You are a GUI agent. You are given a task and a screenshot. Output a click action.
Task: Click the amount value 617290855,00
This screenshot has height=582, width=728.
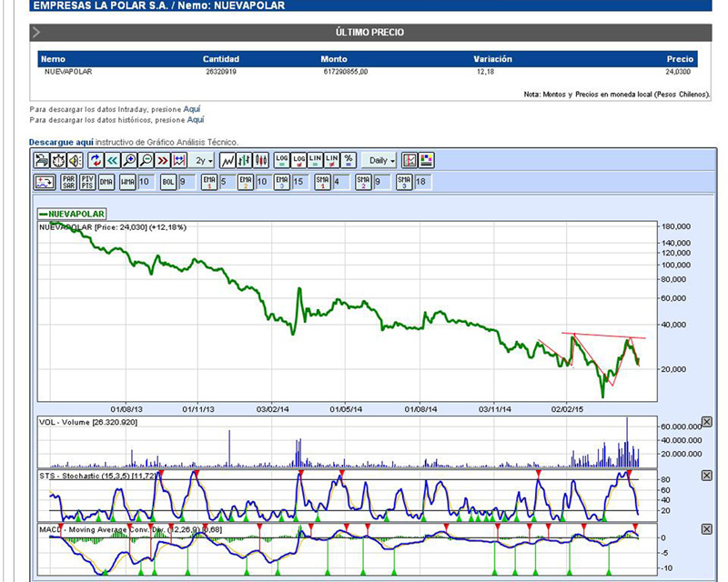pyautogui.click(x=346, y=72)
